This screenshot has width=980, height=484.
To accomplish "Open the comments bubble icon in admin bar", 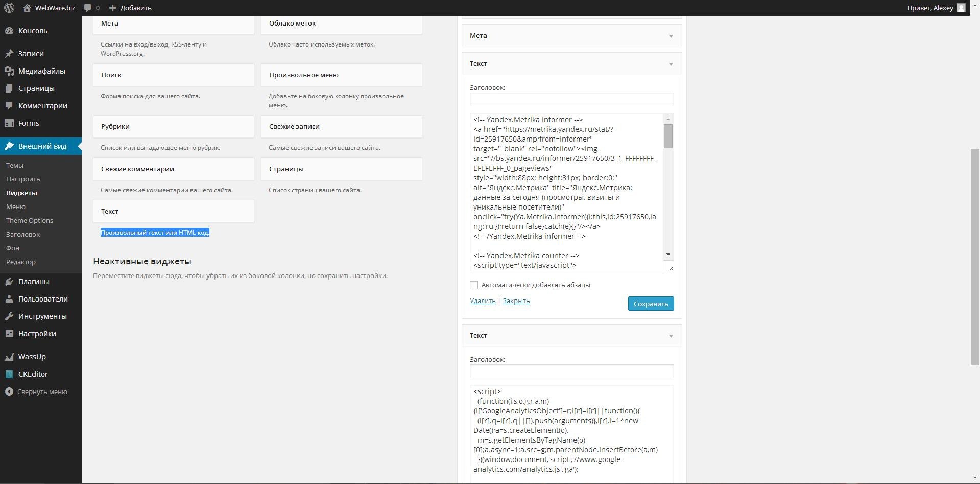I will (x=88, y=8).
